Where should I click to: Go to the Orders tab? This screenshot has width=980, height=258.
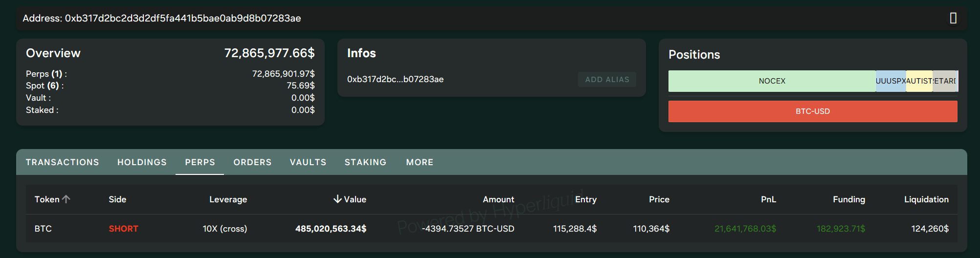pos(252,162)
